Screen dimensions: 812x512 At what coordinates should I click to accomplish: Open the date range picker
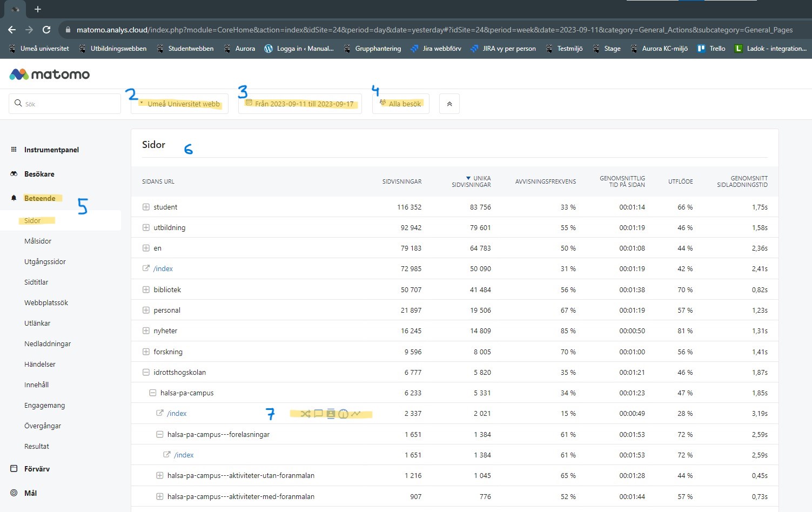(x=300, y=104)
